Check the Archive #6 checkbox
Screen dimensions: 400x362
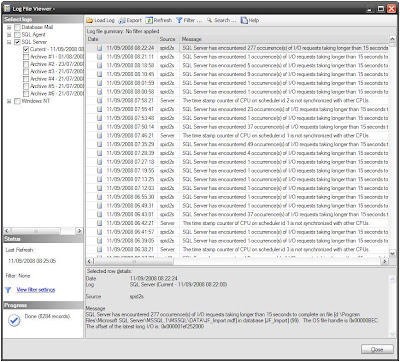tap(26, 94)
